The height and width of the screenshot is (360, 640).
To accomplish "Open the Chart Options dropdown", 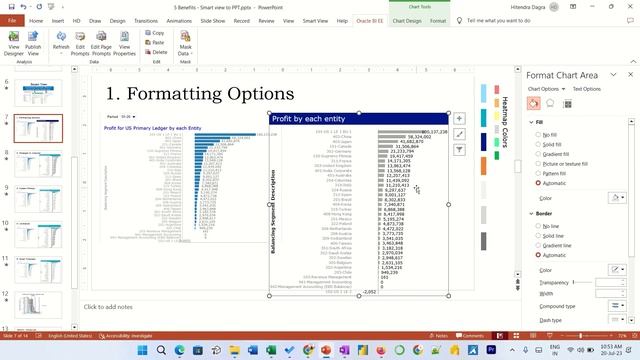I will (547, 89).
